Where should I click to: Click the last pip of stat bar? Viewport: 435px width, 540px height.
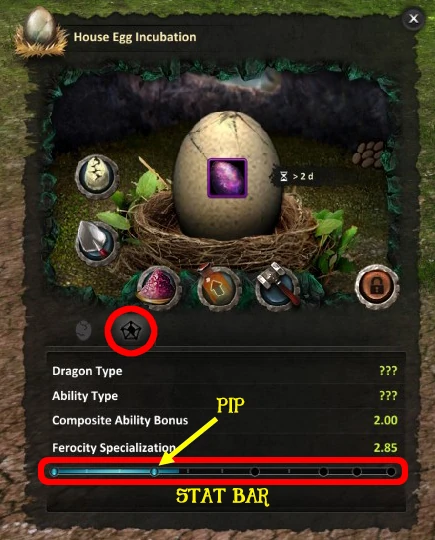(391, 471)
